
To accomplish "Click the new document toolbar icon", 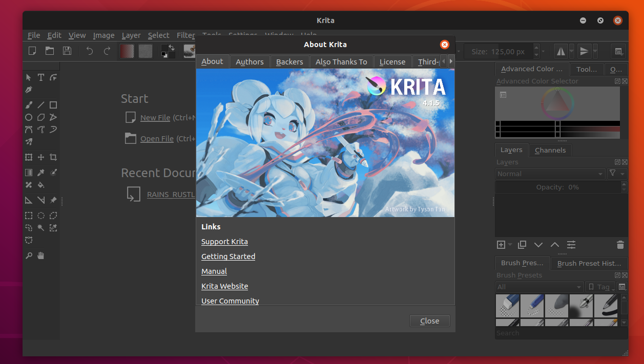I will pyautogui.click(x=32, y=51).
